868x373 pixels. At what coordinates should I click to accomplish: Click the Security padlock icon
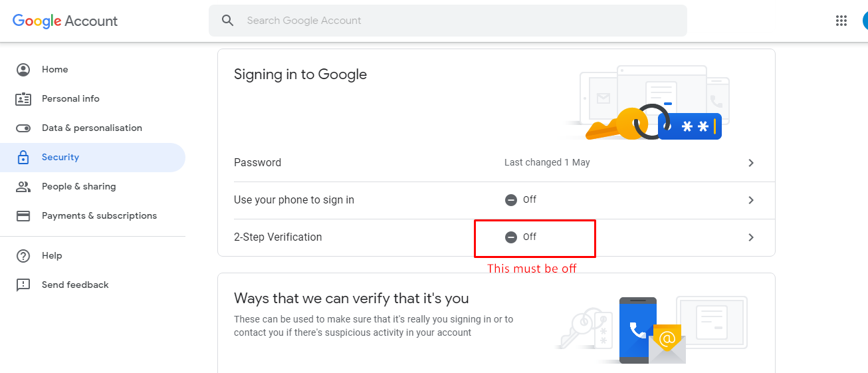click(23, 158)
